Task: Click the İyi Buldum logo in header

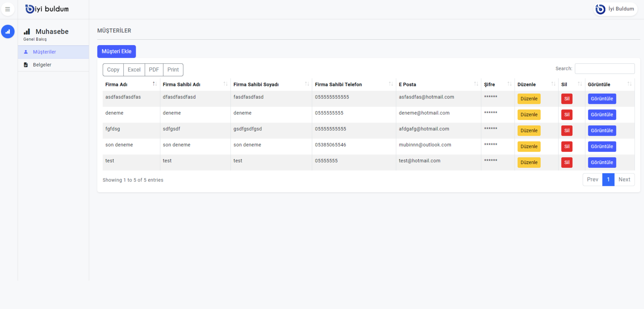Action: pos(47,9)
